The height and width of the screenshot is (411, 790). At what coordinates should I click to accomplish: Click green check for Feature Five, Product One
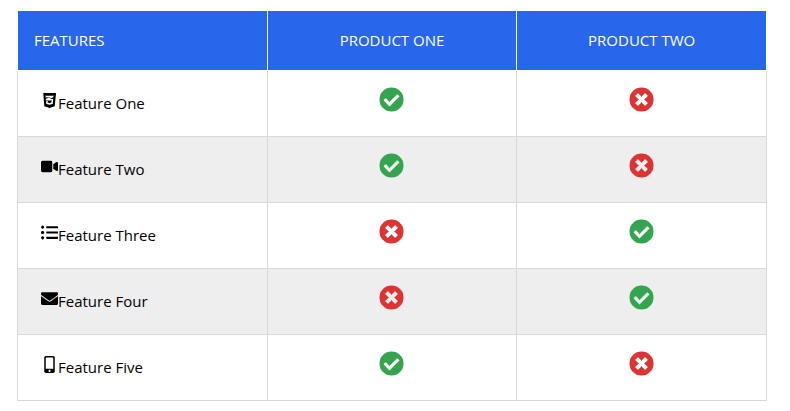click(x=391, y=364)
